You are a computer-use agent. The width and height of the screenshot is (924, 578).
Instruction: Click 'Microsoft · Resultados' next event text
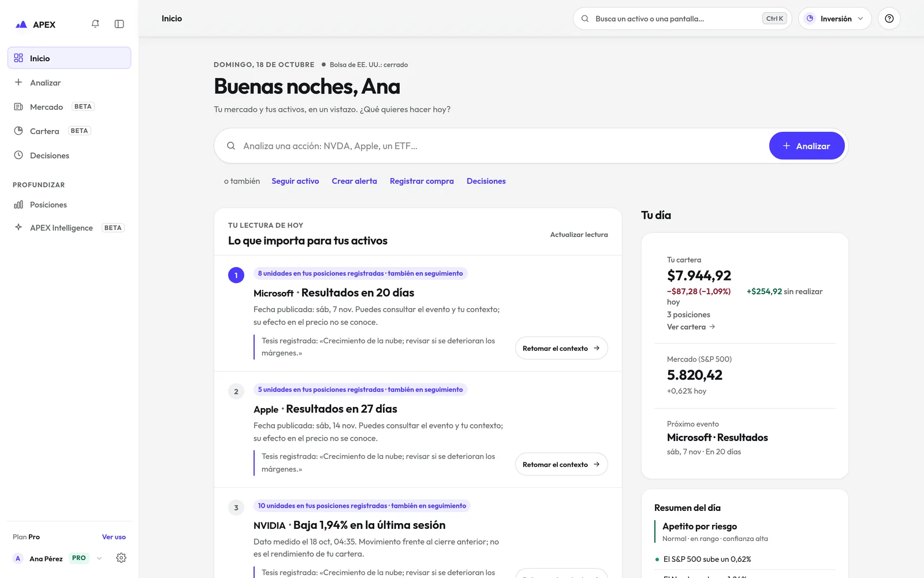point(717,438)
